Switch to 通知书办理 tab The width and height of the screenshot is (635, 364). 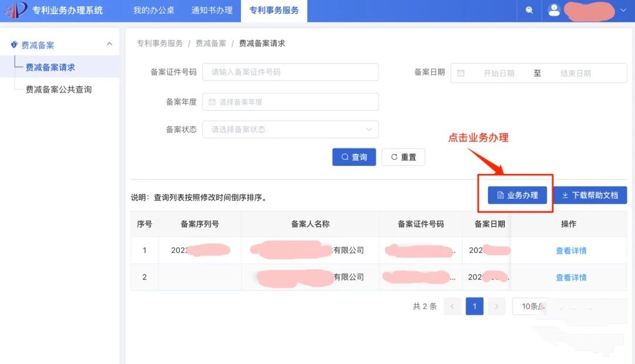point(212,10)
